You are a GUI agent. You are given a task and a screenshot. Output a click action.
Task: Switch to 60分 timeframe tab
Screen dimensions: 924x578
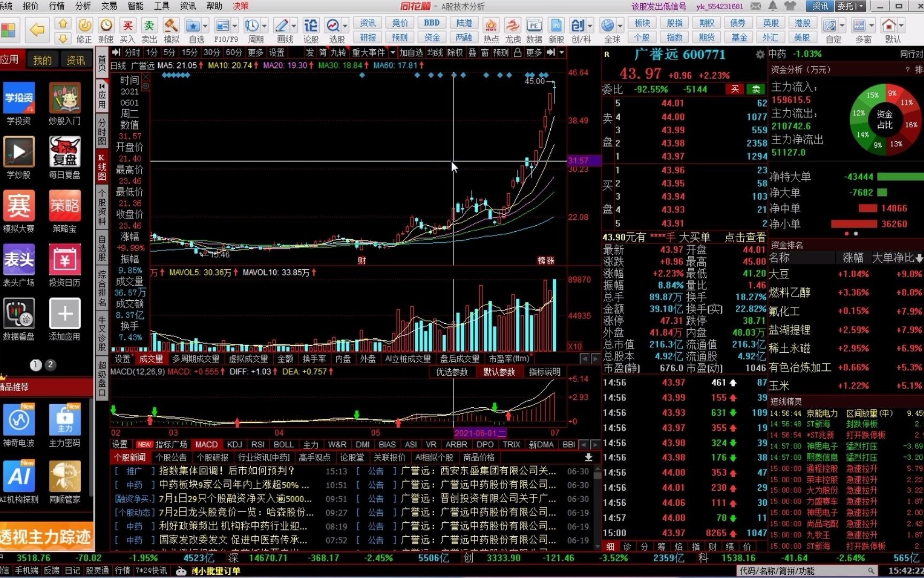pyautogui.click(x=234, y=52)
